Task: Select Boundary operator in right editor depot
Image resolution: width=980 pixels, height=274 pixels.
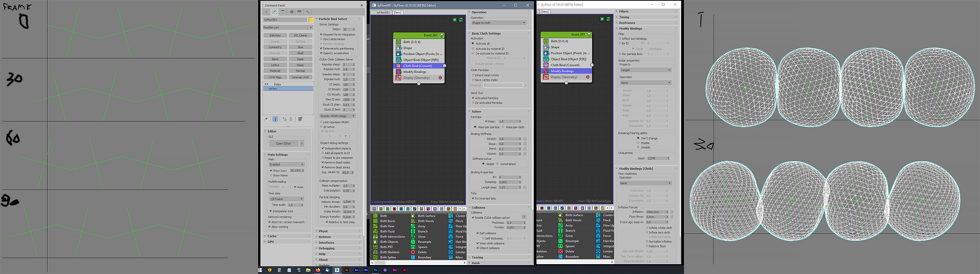Action: click(572, 256)
